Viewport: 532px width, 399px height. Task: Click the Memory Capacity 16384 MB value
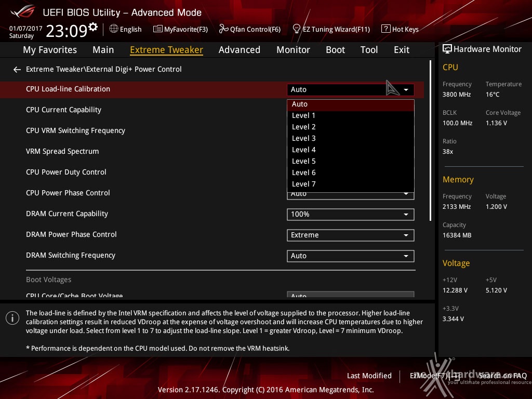coord(457,235)
